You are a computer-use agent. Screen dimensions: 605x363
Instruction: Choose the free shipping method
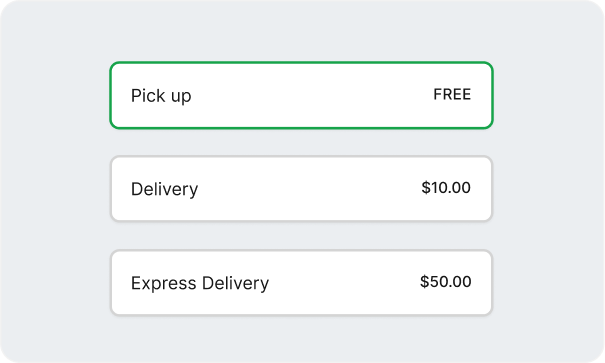click(x=301, y=95)
